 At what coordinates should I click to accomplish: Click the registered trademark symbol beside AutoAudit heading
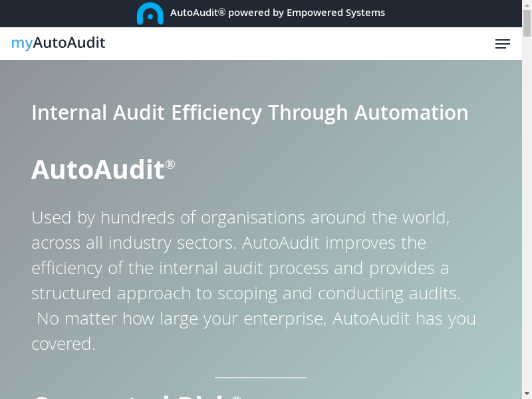coord(170,164)
